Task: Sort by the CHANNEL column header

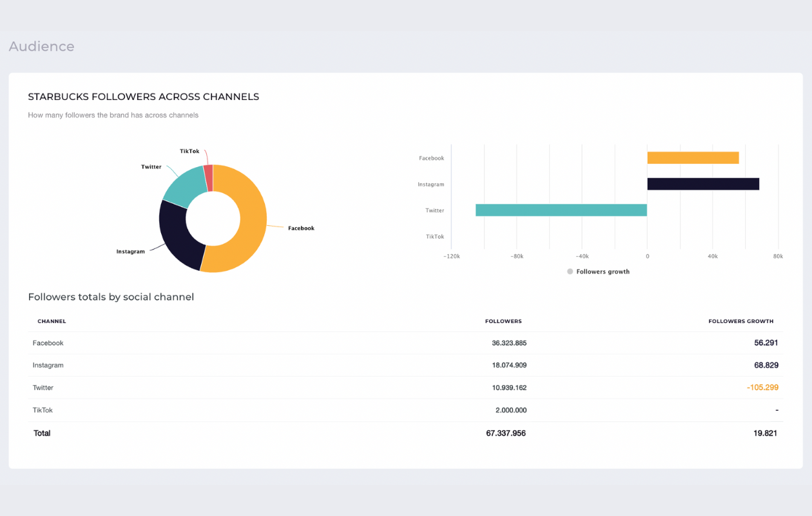Action: [x=52, y=321]
